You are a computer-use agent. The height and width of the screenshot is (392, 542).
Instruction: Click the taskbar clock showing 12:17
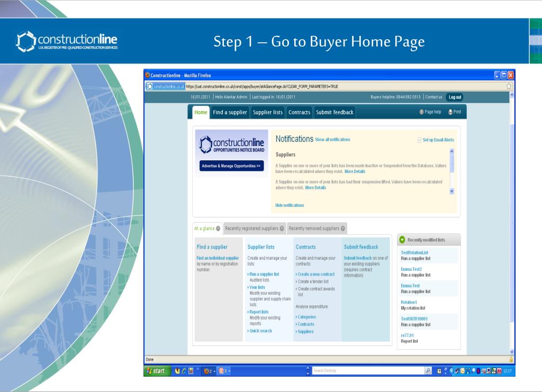508,371
